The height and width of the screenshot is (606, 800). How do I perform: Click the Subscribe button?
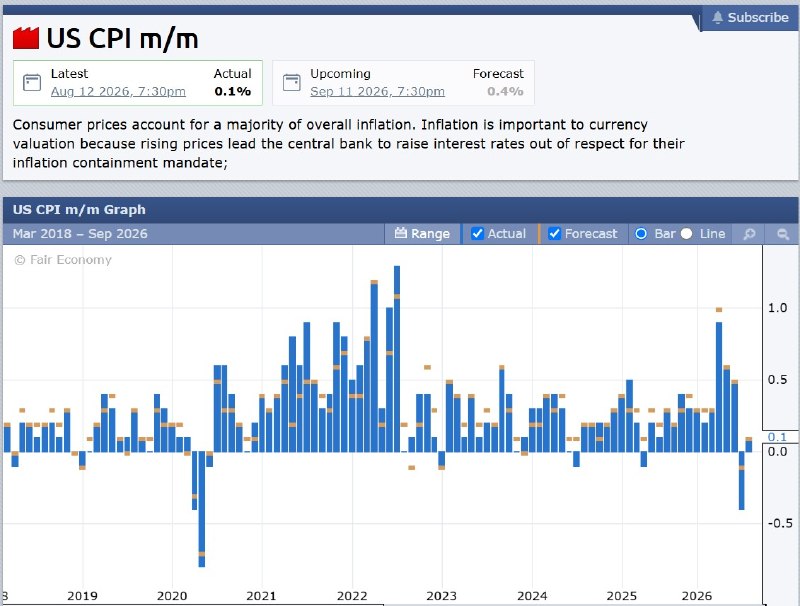click(x=751, y=17)
